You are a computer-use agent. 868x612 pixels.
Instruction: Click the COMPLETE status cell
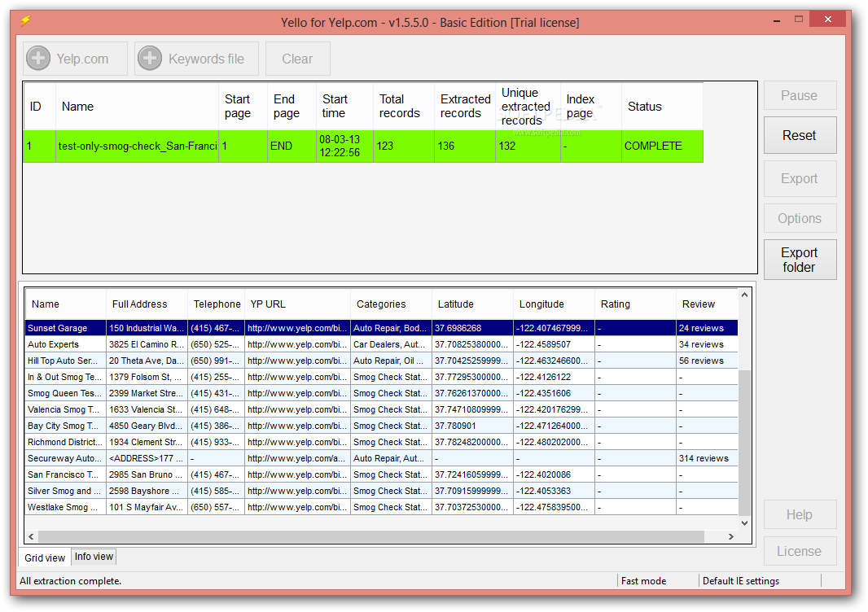click(662, 146)
